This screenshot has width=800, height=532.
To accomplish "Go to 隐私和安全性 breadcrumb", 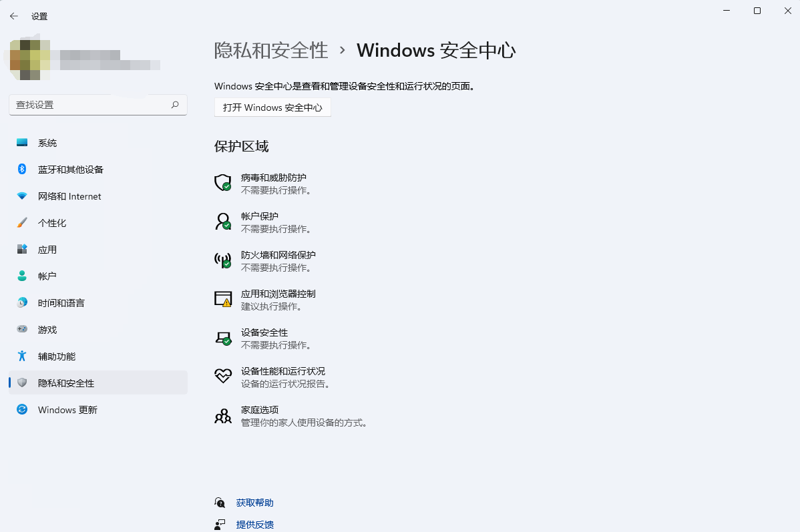I will [x=271, y=51].
